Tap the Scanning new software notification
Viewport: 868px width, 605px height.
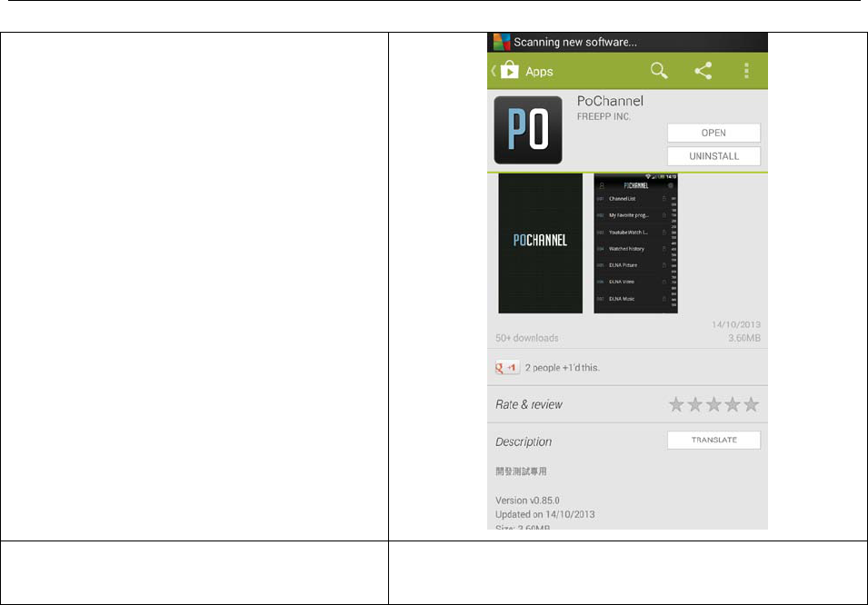point(575,42)
